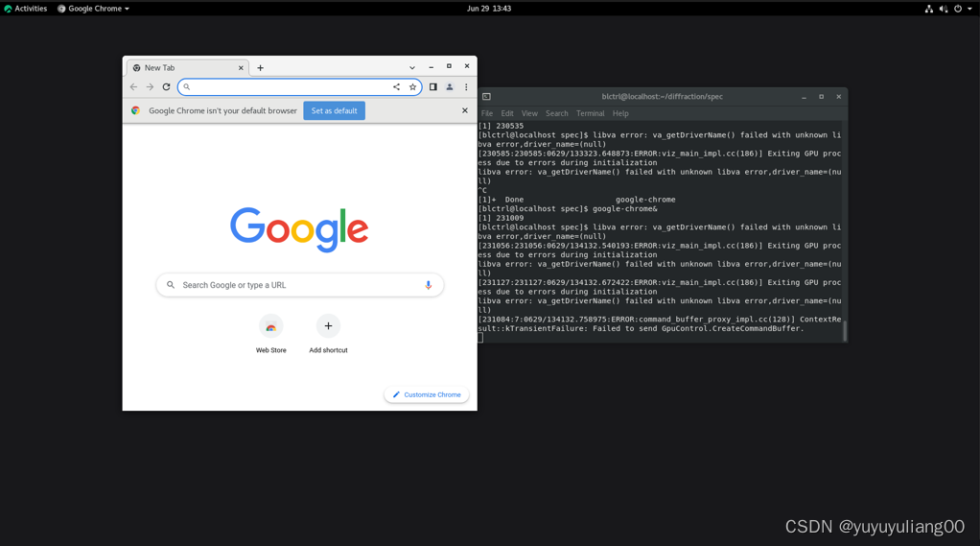Close the New Tab tab
The image size is (980, 546).
pyautogui.click(x=241, y=67)
